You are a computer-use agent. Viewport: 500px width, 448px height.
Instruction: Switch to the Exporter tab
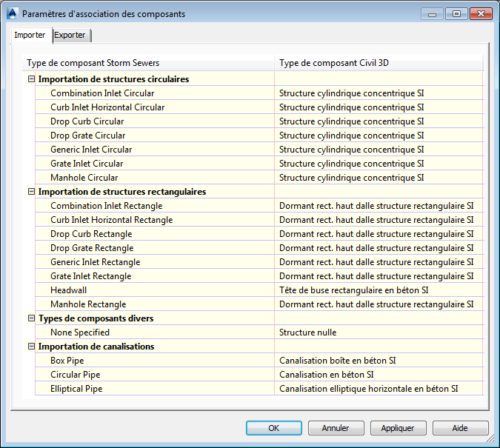pyautogui.click(x=70, y=36)
